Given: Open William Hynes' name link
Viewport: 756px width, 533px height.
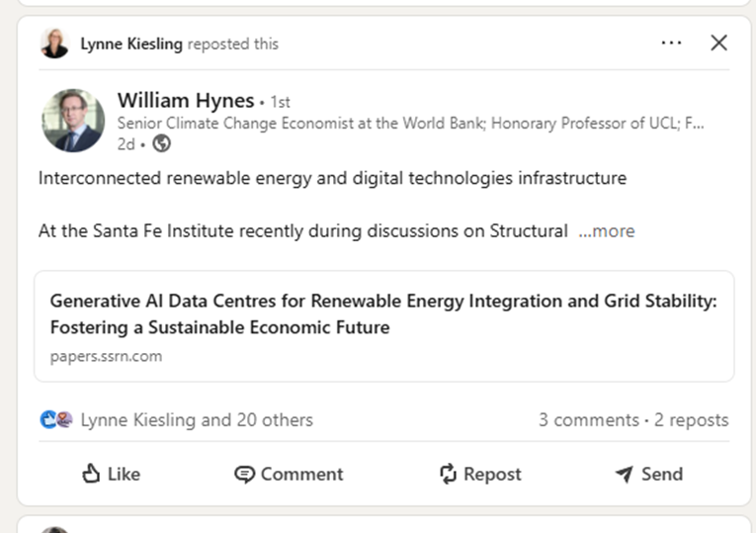Looking at the screenshot, I should pos(186,100).
